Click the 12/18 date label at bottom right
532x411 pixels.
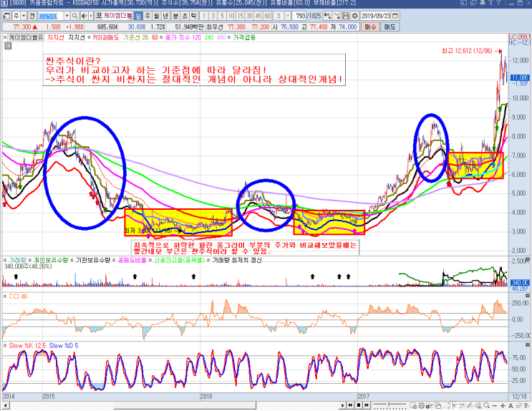519,397
